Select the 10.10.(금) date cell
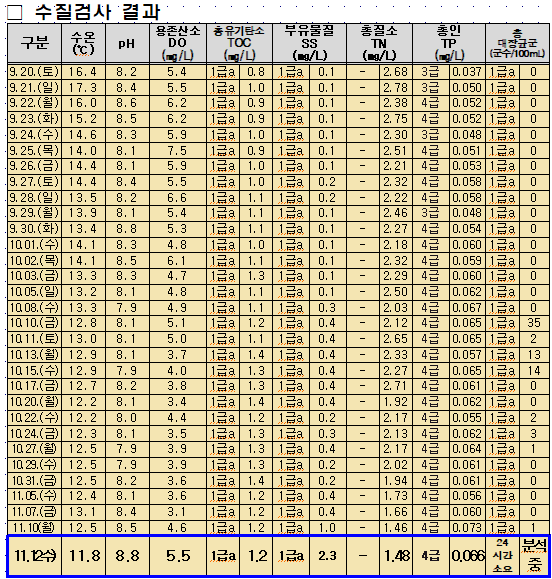Image resolution: width=552 pixels, height=579 pixels. click(34, 323)
